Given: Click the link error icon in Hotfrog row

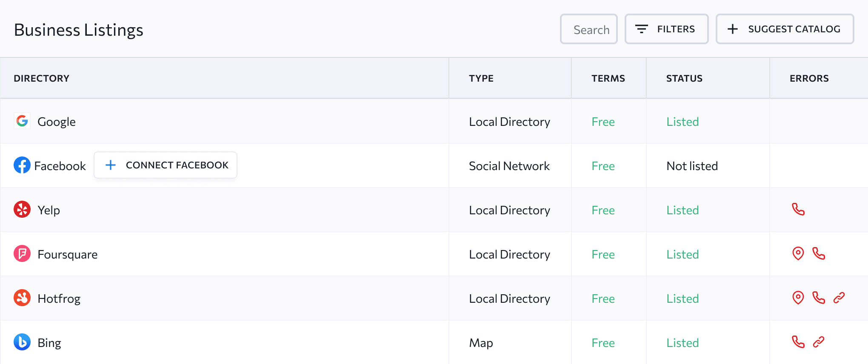Looking at the screenshot, I should click(x=839, y=298).
